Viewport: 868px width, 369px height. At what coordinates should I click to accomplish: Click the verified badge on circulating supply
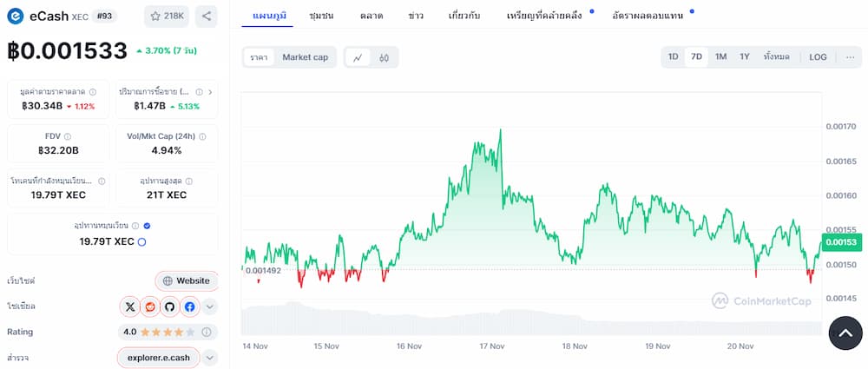(147, 226)
